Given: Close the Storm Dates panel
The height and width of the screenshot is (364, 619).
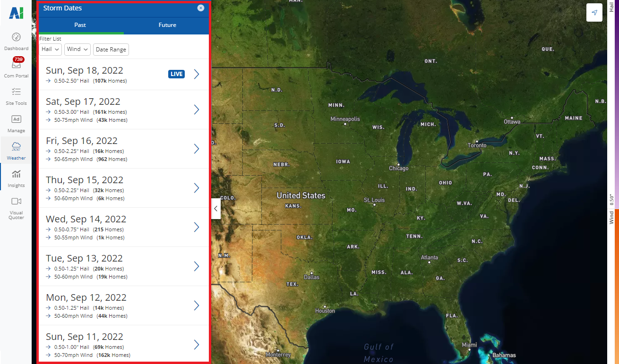Looking at the screenshot, I should [x=201, y=8].
